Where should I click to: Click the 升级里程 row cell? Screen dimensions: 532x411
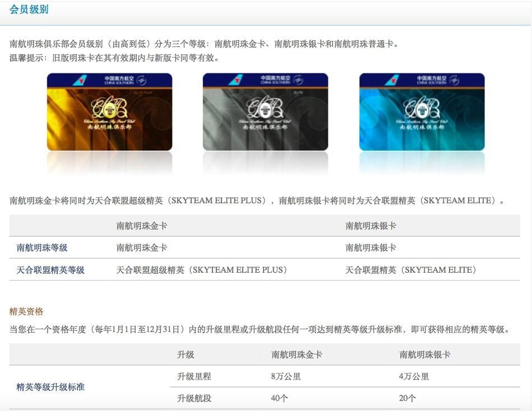pyautogui.click(x=194, y=376)
